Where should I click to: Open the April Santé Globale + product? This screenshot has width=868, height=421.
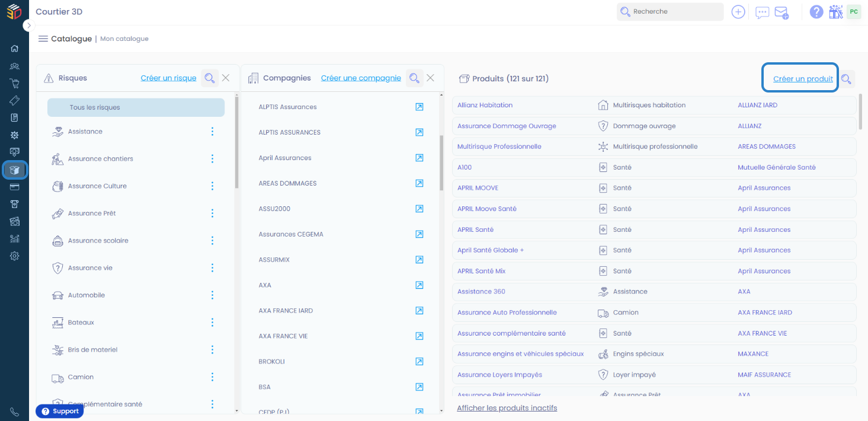point(491,250)
